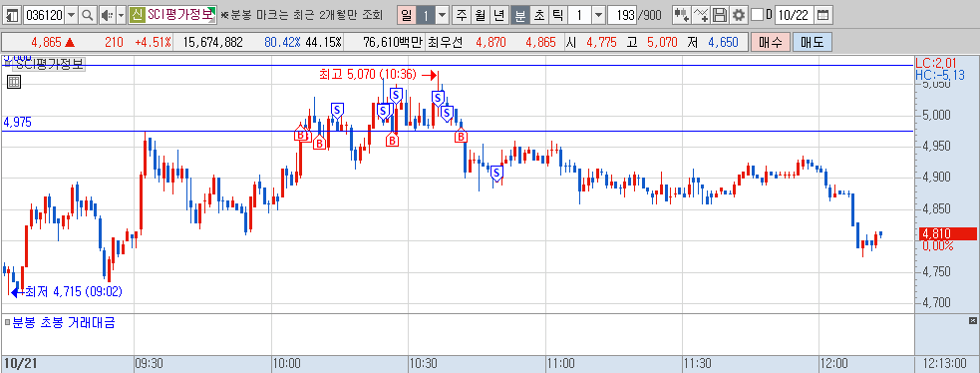Viewport: 980px width, 373px height.
Task: Open the speaker options dropdown arrow
Action: coord(121,14)
